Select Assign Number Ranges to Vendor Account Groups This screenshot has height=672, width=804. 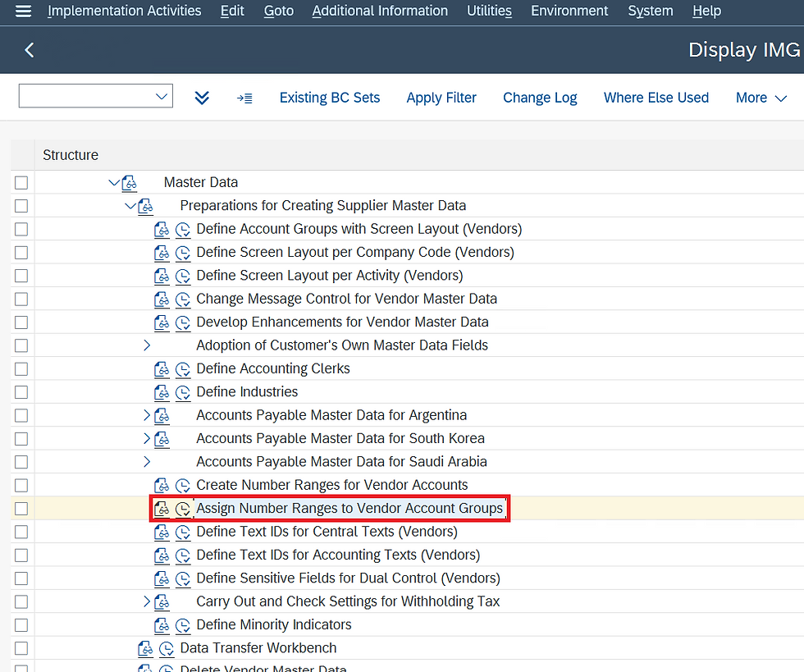tap(349, 509)
